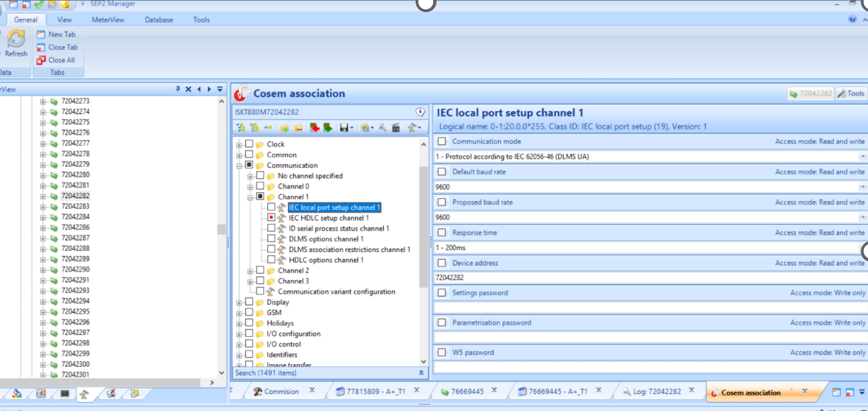
Task: Open the Tools ribbon menu
Action: tap(201, 20)
